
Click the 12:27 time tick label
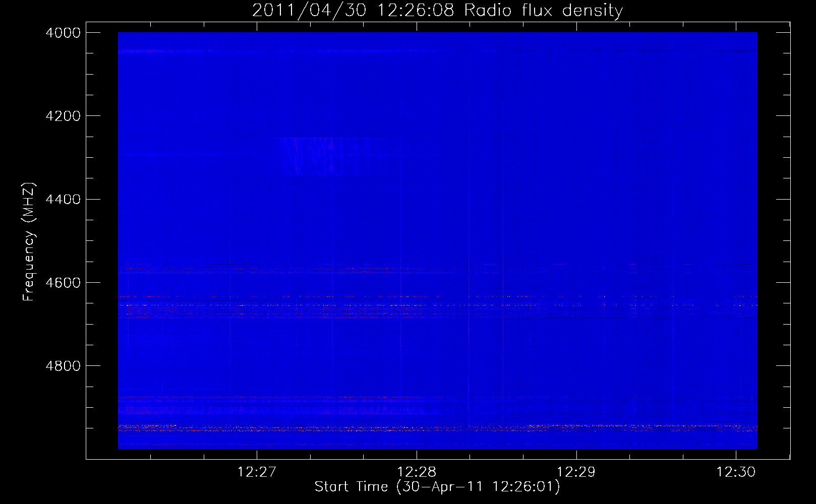257,472
